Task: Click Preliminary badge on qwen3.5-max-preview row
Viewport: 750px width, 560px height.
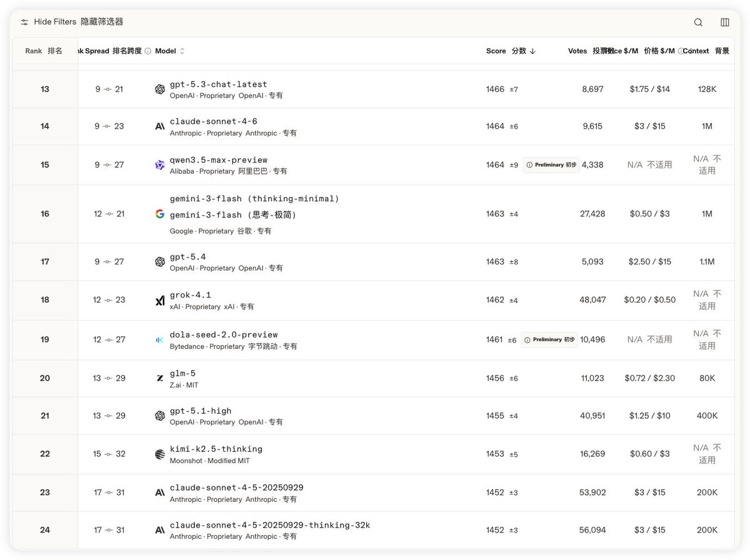Action: pos(551,165)
